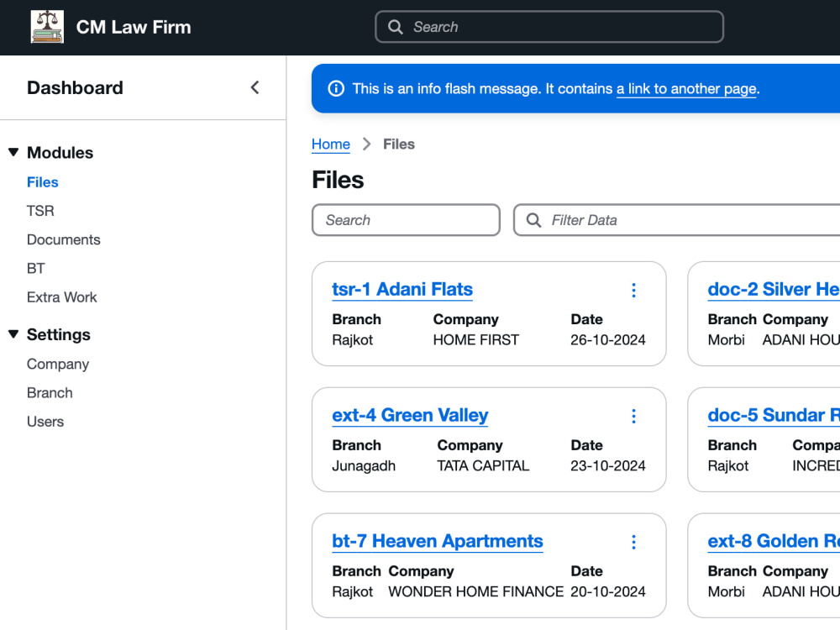Click Rajkot in the tsr-1 Adani Flats card
The height and width of the screenshot is (630, 840).
point(352,340)
